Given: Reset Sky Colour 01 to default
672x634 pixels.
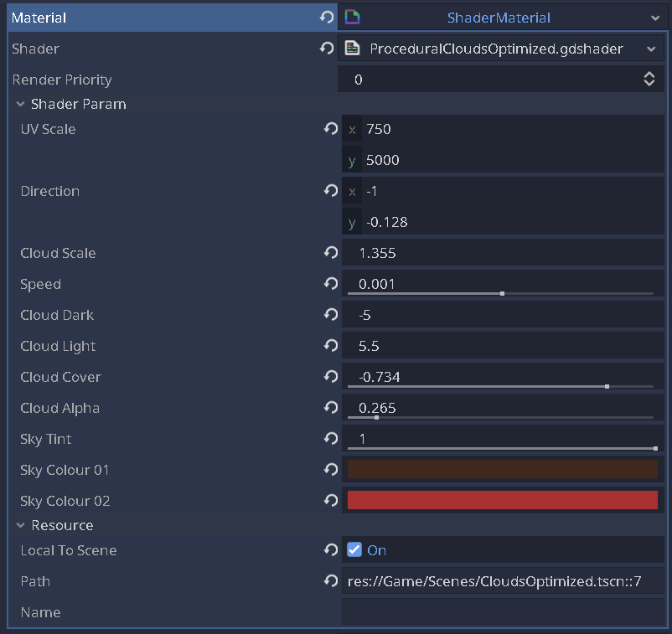Looking at the screenshot, I should pyautogui.click(x=331, y=470).
